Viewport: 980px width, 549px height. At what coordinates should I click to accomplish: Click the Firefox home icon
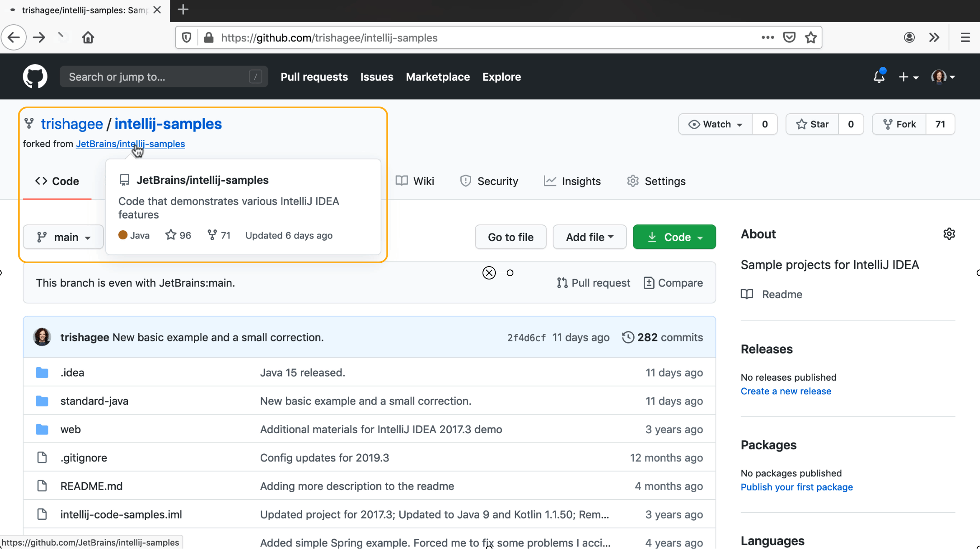click(88, 37)
